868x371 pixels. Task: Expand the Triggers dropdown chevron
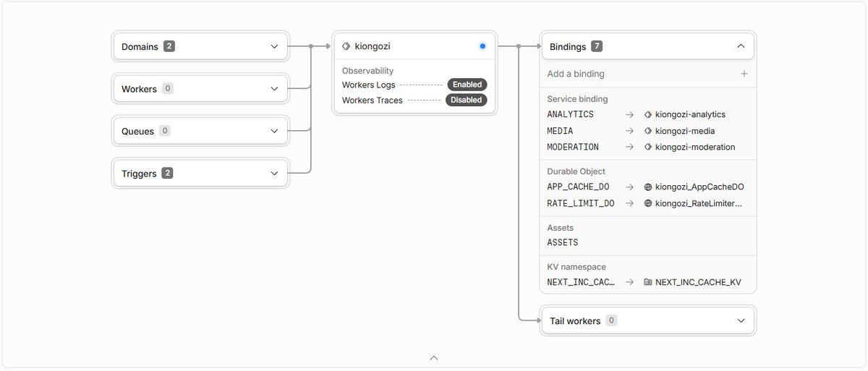point(274,174)
